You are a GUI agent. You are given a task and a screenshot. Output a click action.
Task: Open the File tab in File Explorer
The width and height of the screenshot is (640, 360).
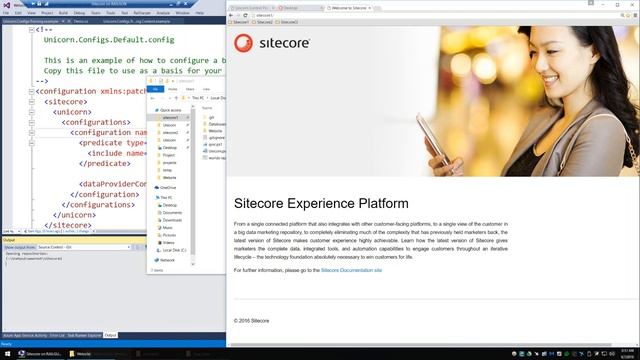pos(155,89)
